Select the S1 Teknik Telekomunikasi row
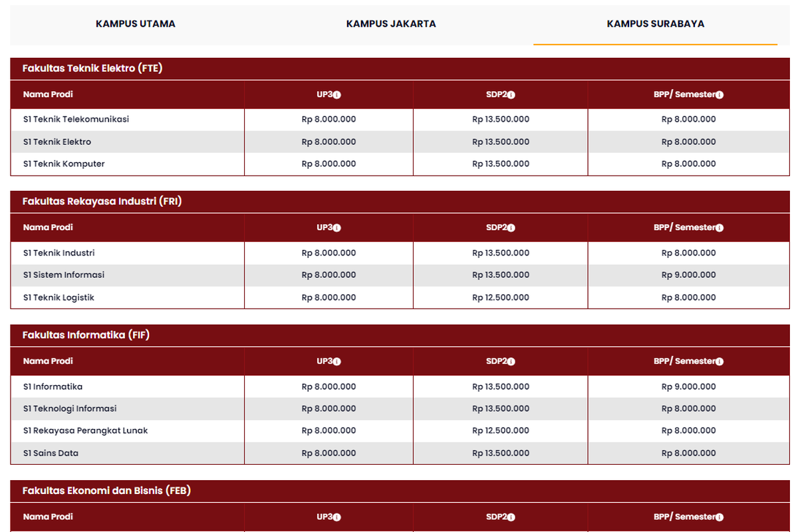 tap(76, 120)
